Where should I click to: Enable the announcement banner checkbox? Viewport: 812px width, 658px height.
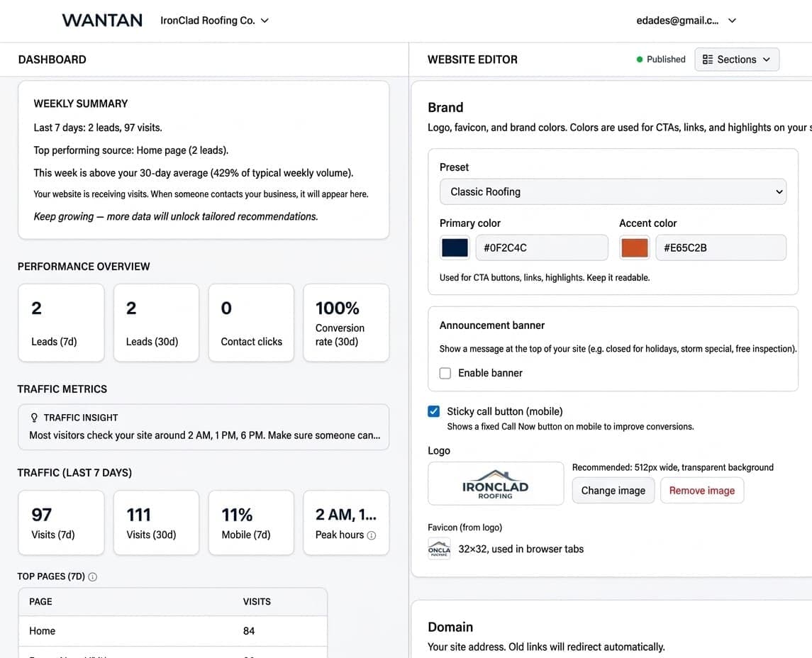pos(445,372)
